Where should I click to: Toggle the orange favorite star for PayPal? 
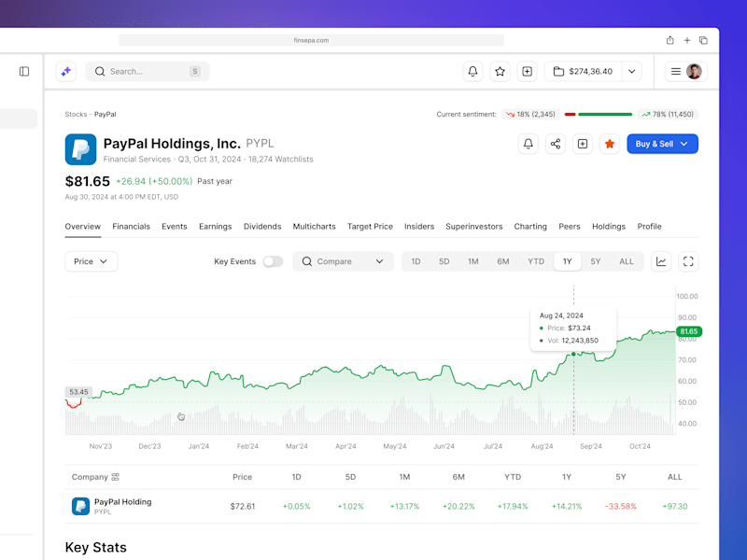pyautogui.click(x=610, y=144)
